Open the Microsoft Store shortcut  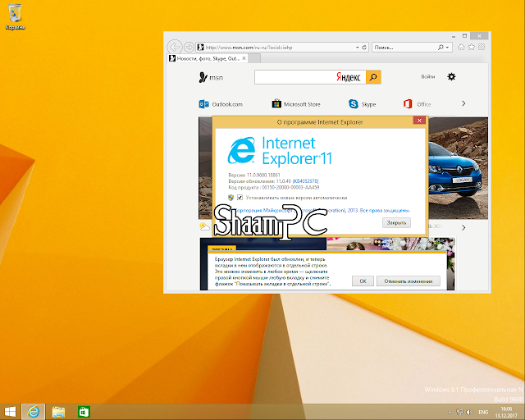(x=296, y=104)
